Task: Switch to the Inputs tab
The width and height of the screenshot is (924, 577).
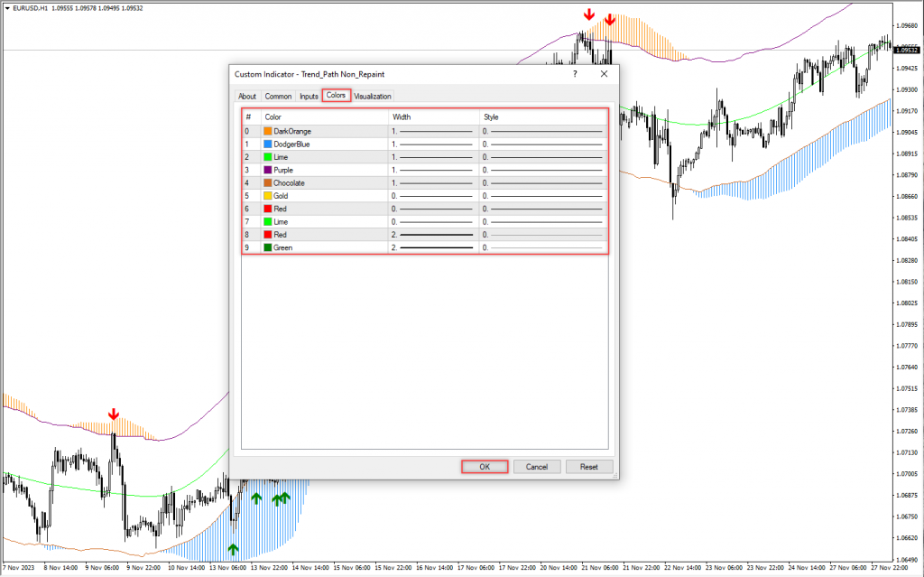Action: [309, 96]
